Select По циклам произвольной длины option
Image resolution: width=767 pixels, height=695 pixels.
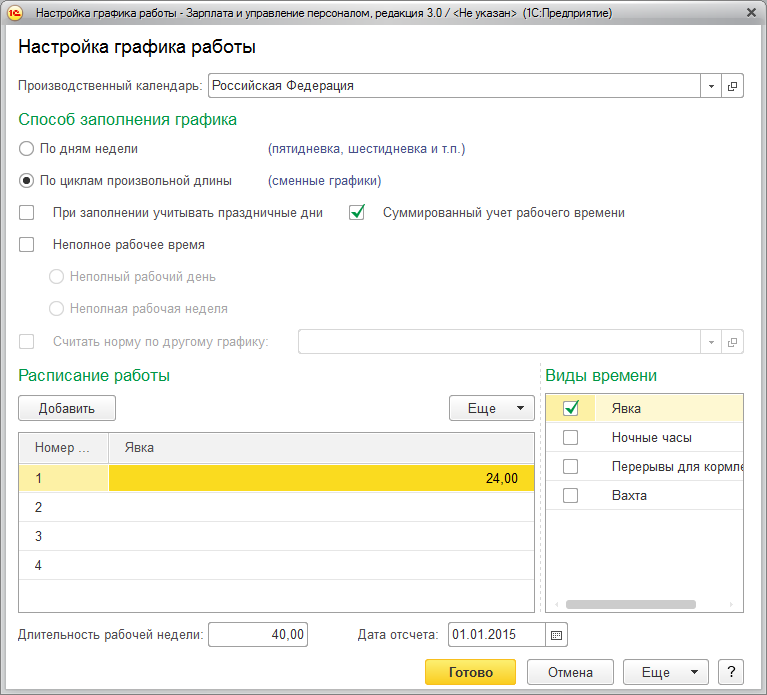coord(27,181)
